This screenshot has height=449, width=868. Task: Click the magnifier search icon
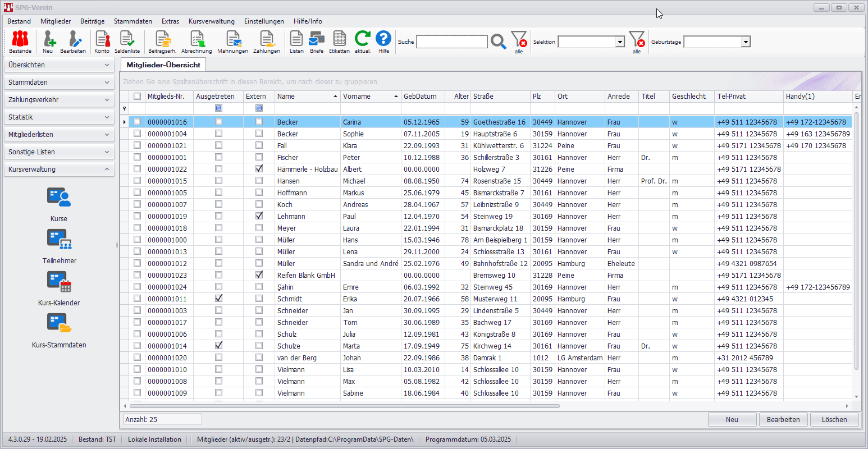499,42
